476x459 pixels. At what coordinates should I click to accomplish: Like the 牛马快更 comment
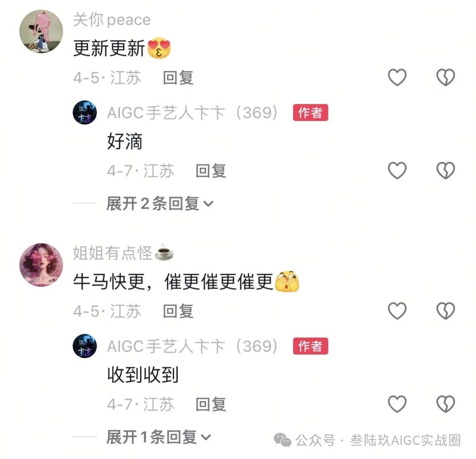pos(397,311)
